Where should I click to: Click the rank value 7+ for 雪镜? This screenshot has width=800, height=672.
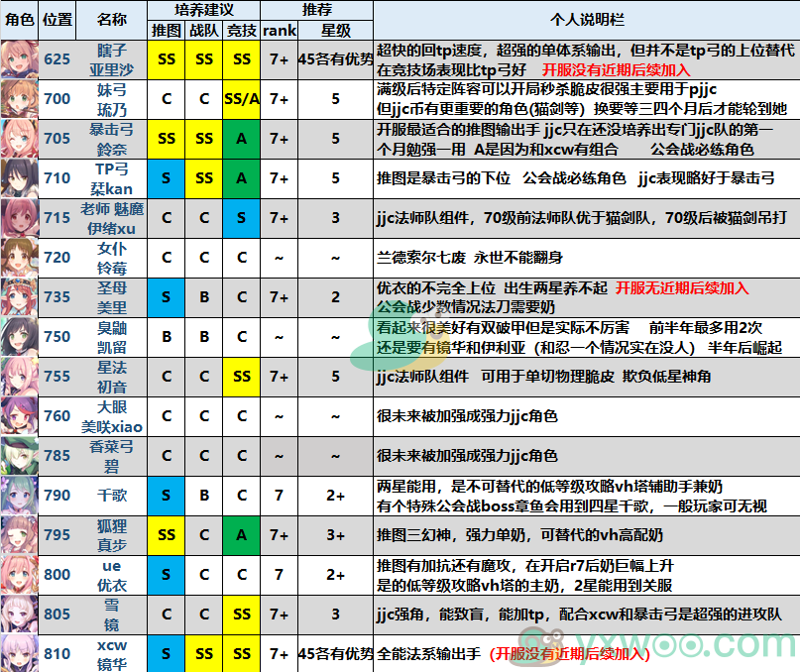point(280,615)
